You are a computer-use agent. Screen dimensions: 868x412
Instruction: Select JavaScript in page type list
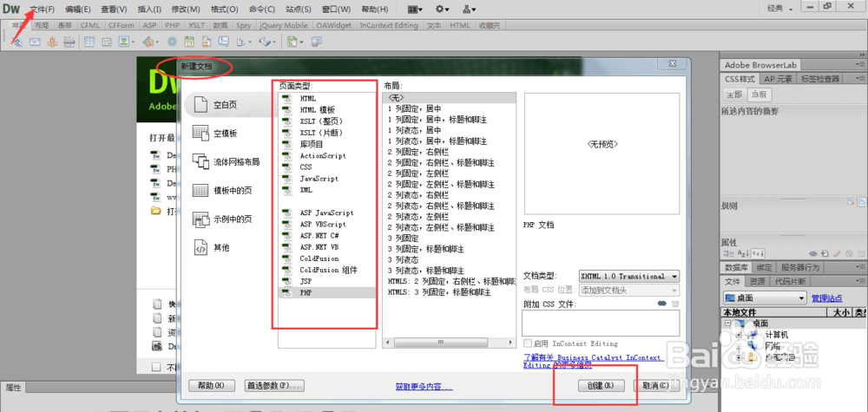[x=319, y=179]
